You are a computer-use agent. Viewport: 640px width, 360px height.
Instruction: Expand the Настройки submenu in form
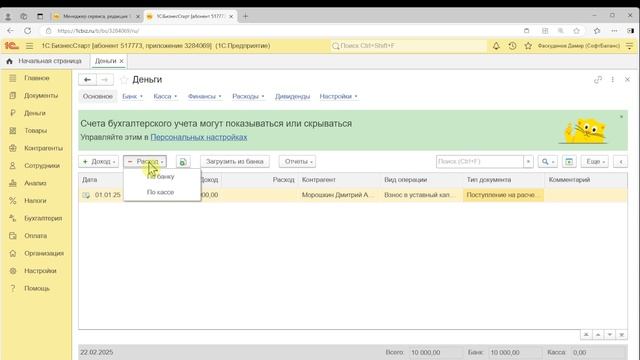click(x=338, y=96)
